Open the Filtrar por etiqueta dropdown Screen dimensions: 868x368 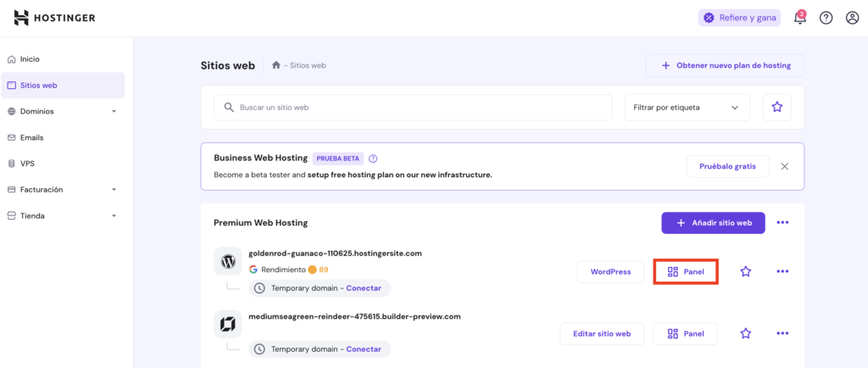click(x=687, y=108)
